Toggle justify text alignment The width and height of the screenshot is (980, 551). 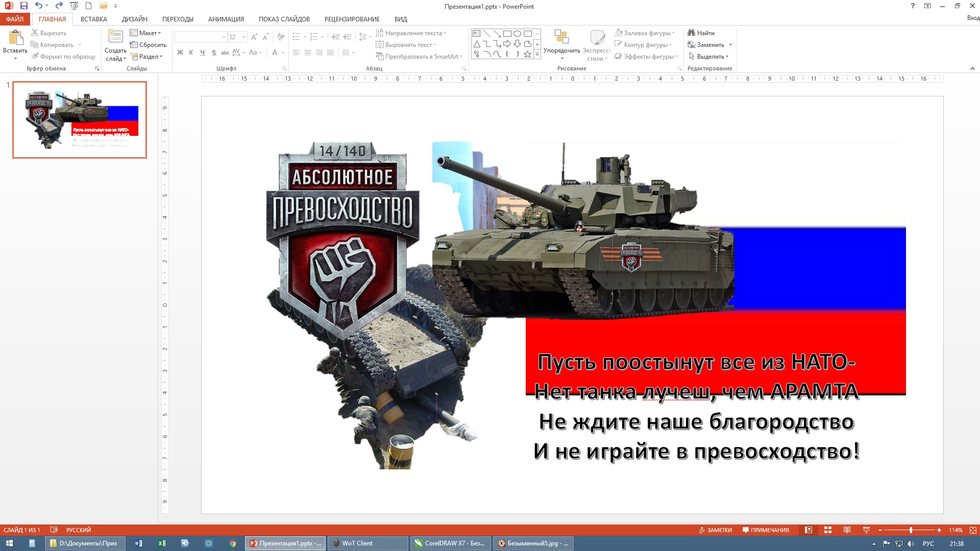[330, 53]
